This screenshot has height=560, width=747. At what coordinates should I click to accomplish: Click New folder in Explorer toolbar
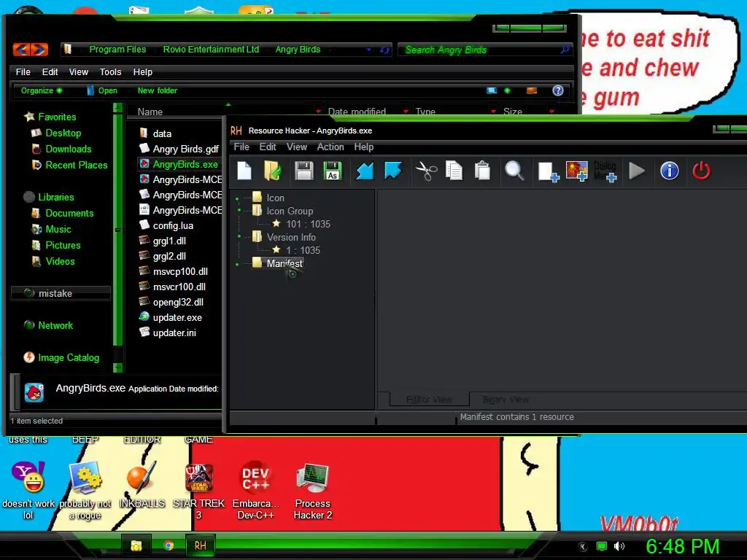(158, 90)
